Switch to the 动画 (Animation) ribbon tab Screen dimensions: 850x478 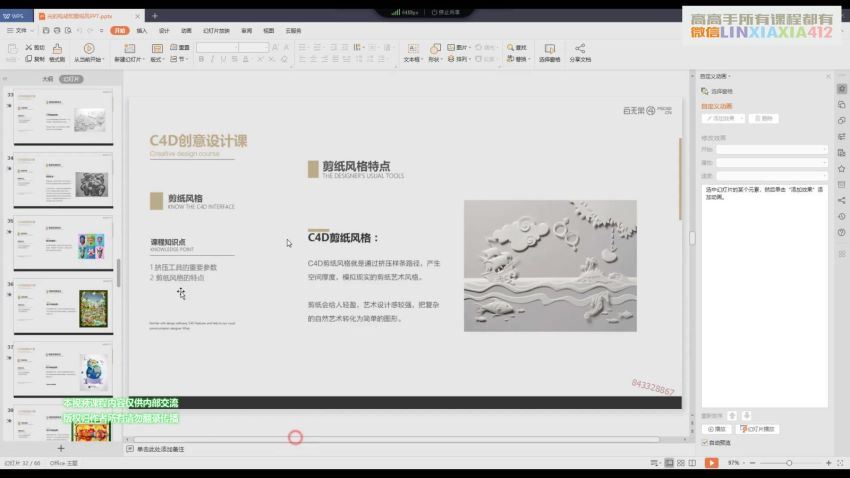point(186,31)
